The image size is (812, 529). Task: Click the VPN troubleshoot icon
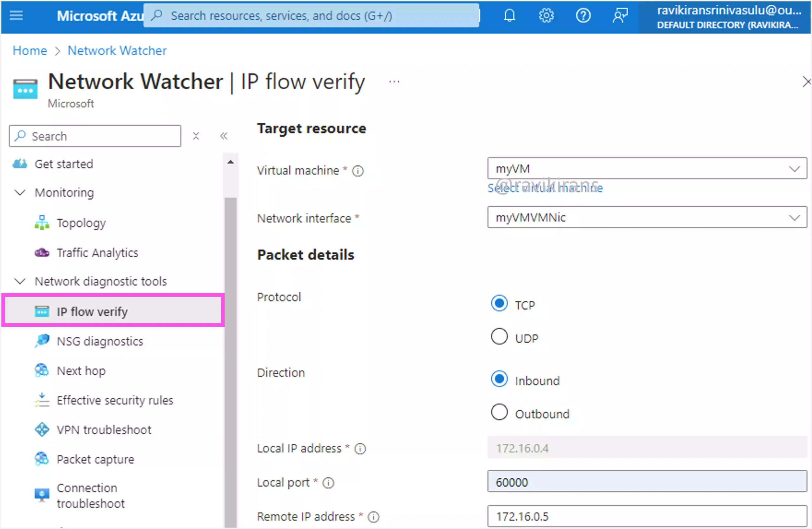pos(42,429)
